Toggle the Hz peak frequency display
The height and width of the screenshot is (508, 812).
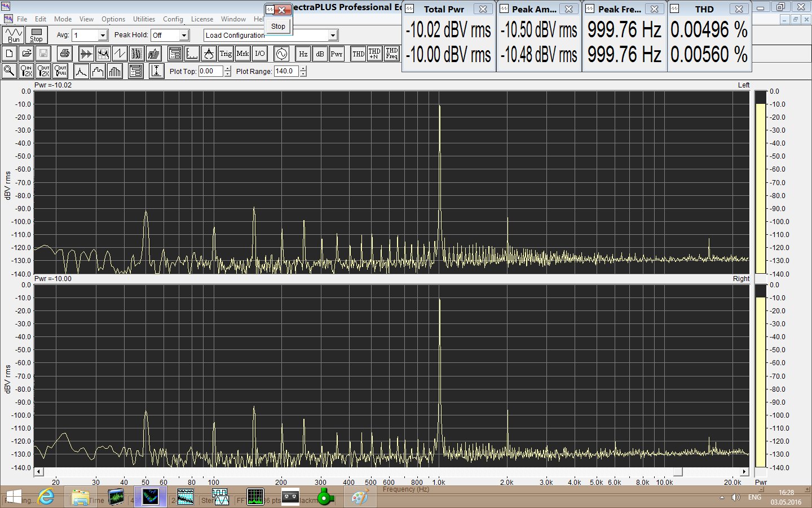tap(303, 54)
